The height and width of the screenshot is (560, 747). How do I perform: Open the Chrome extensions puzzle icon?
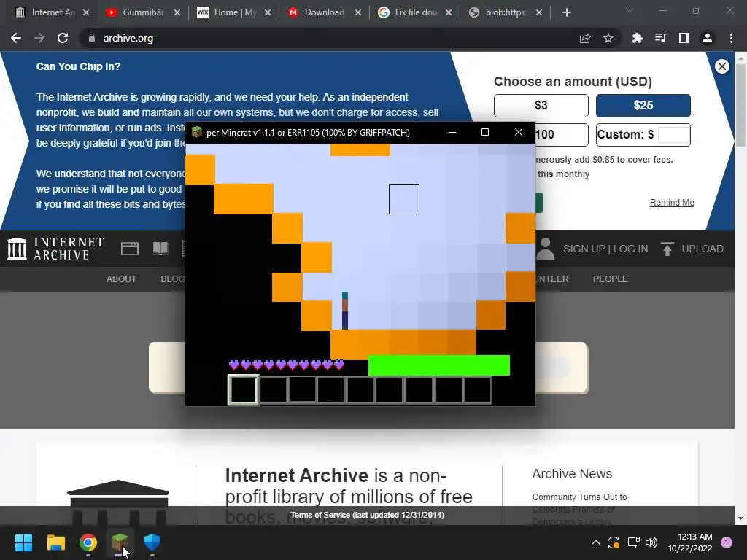pos(637,39)
